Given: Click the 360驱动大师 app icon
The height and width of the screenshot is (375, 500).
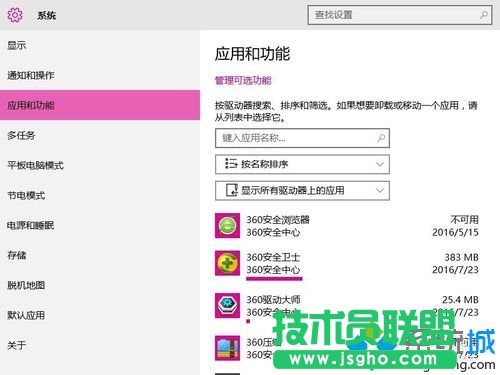Looking at the screenshot, I should pos(227,305).
